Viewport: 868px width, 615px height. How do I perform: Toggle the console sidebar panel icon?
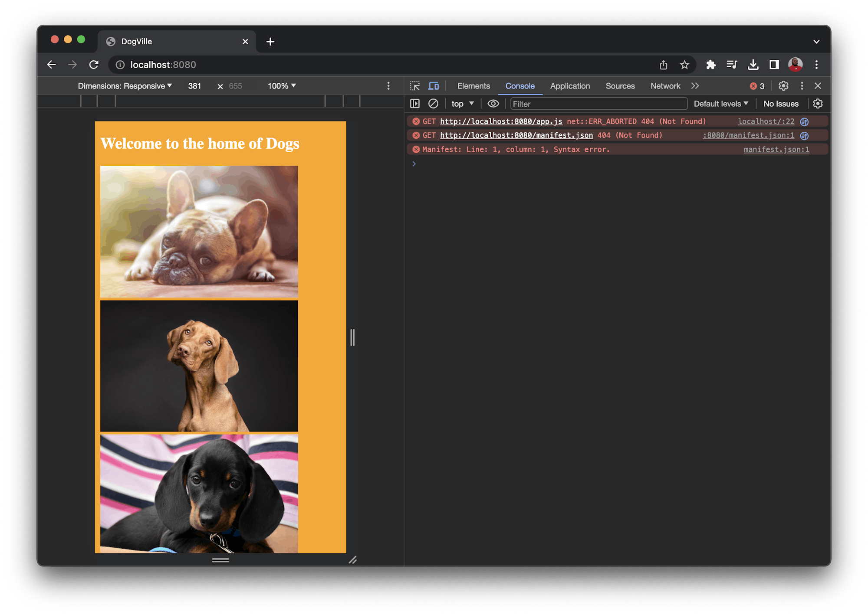coord(415,104)
